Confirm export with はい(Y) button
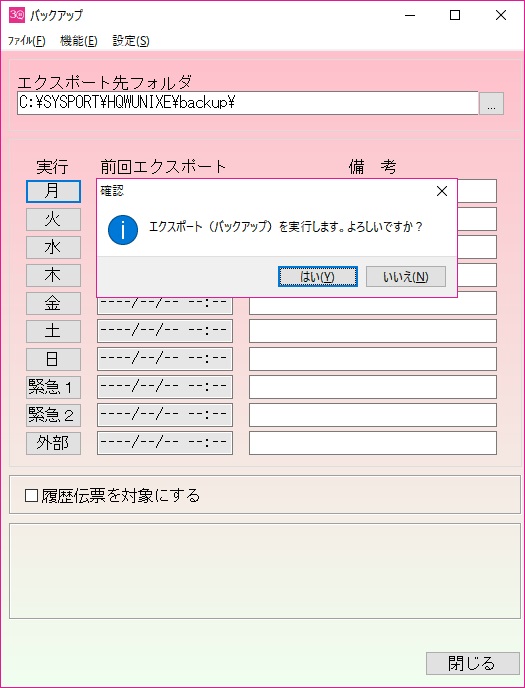The image size is (525, 688). coord(318,277)
